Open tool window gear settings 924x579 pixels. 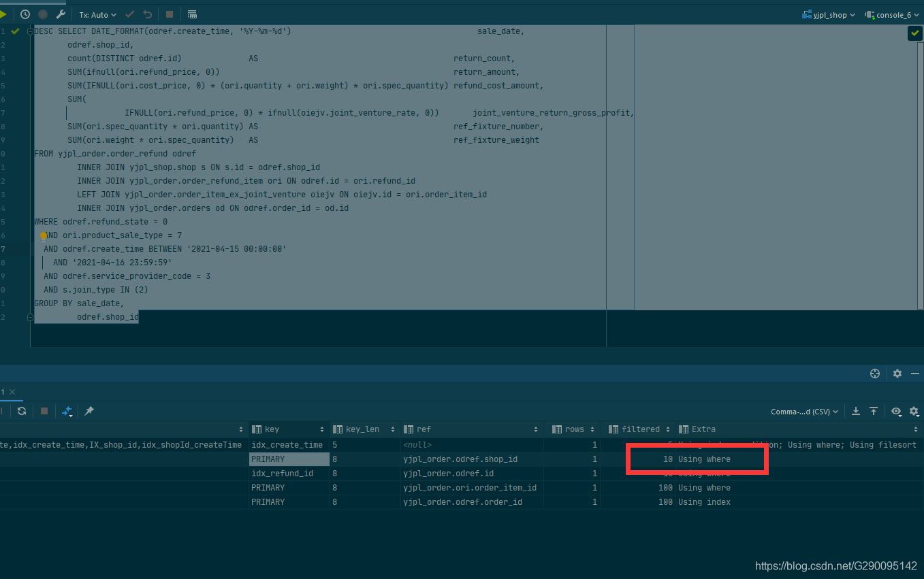(x=897, y=374)
